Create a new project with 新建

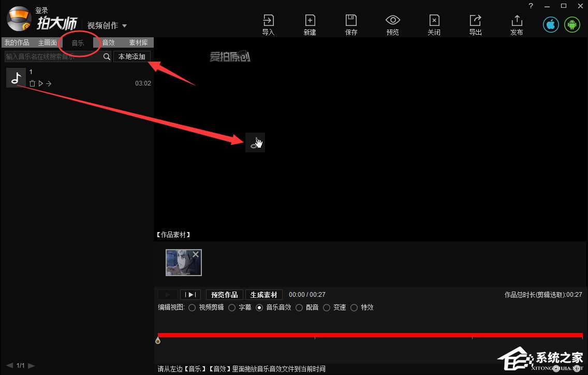pyautogui.click(x=310, y=25)
